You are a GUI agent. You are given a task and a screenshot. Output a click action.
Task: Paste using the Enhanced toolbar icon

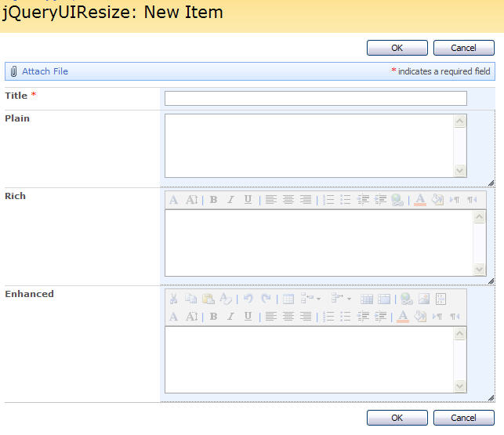pyautogui.click(x=208, y=299)
